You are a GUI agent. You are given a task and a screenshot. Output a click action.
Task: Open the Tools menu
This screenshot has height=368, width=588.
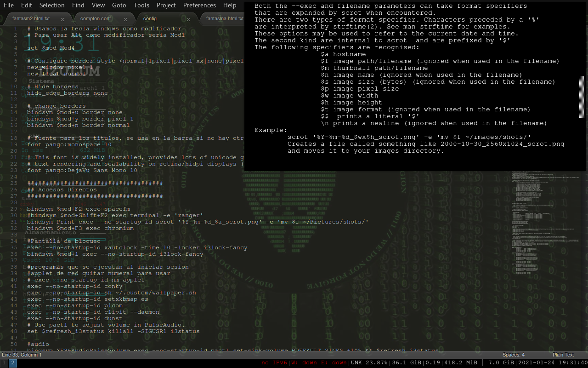(141, 5)
